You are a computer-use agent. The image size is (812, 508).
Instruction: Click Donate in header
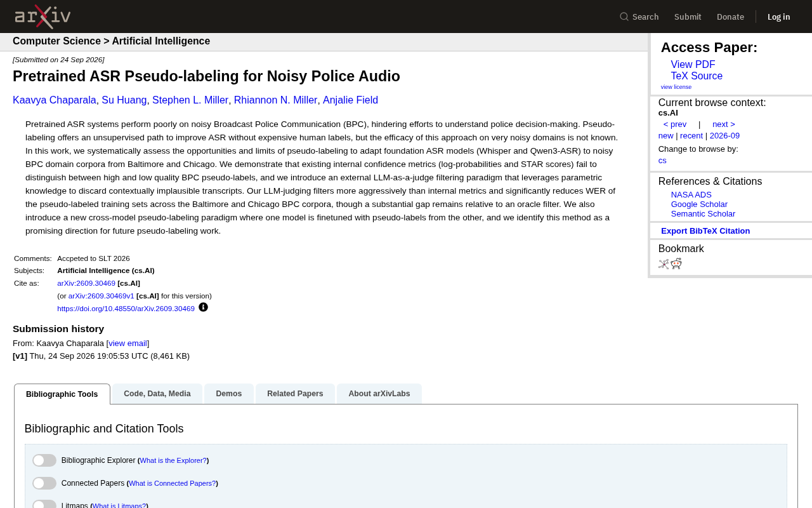[x=730, y=17]
